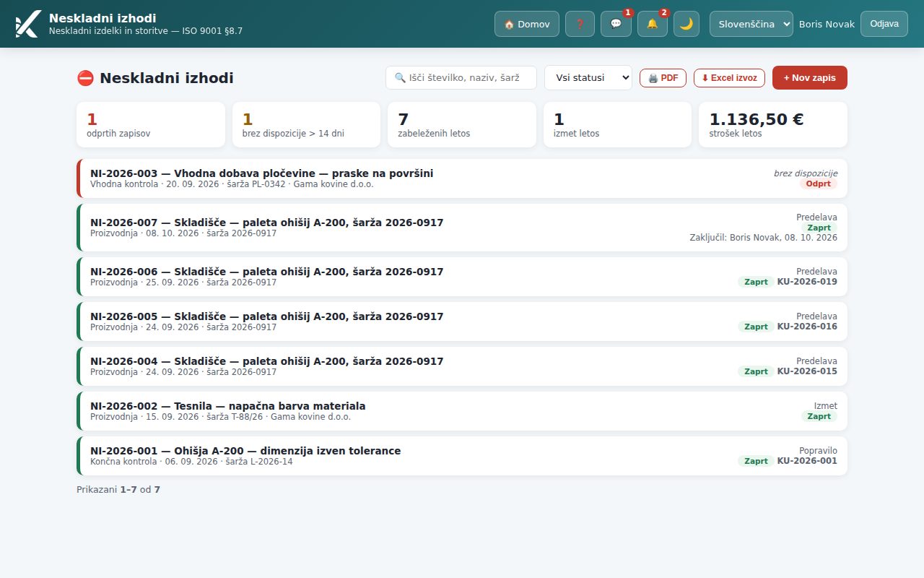Image resolution: width=924 pixels, height=578 pixels.
Task: Create a new record with Nov zapis
Action: pyautogui.click(x=810, y=78)
